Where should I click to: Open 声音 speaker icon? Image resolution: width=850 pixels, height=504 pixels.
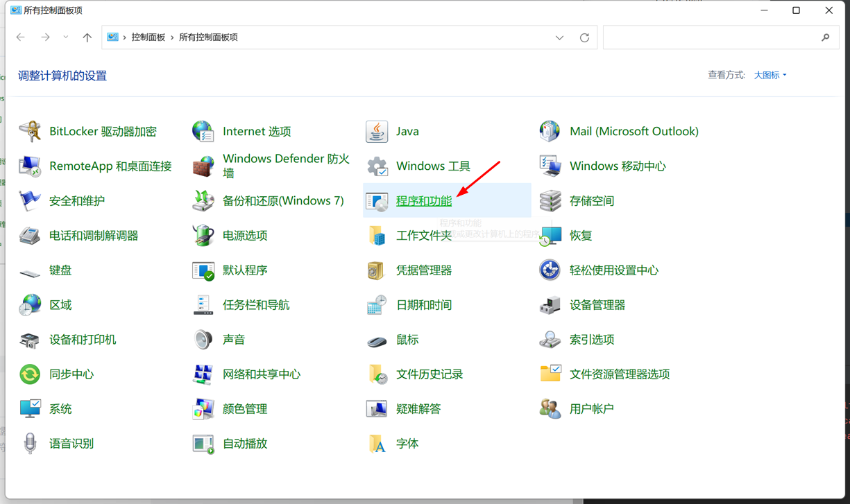203,340
